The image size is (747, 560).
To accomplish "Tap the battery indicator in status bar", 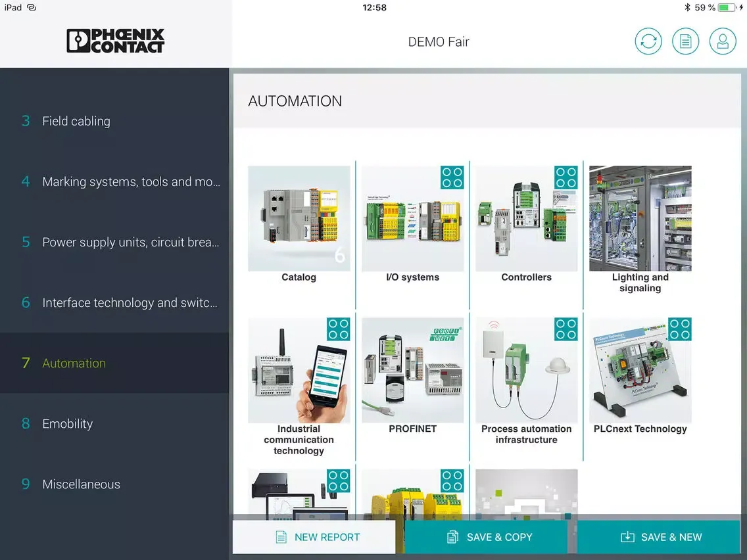I will 727,8.
